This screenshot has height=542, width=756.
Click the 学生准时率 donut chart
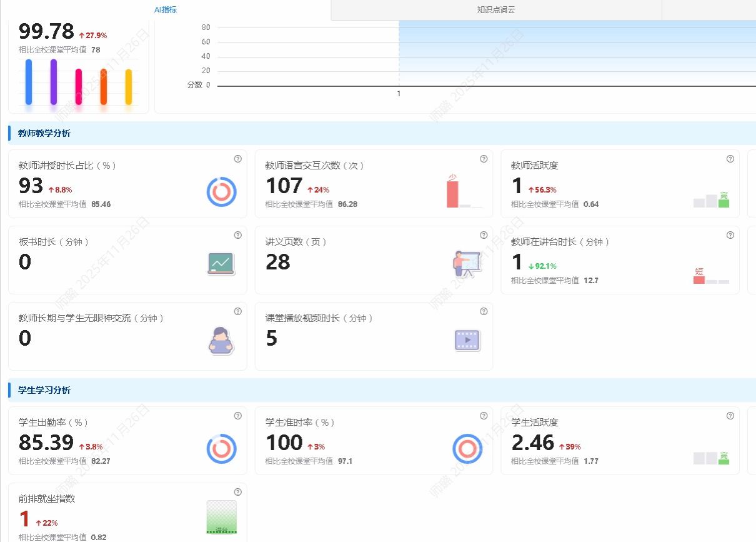tap(467, 449)
